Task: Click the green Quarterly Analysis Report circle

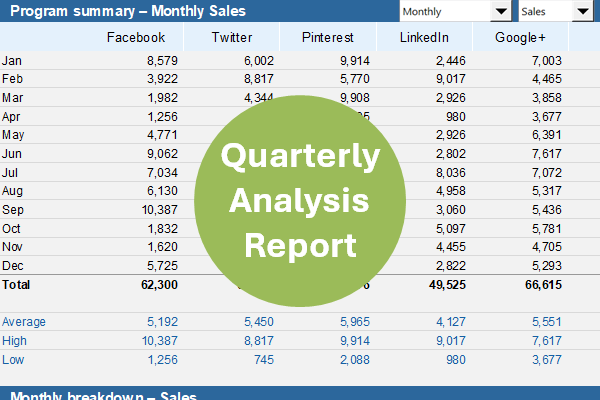Action: coord(300,200)
